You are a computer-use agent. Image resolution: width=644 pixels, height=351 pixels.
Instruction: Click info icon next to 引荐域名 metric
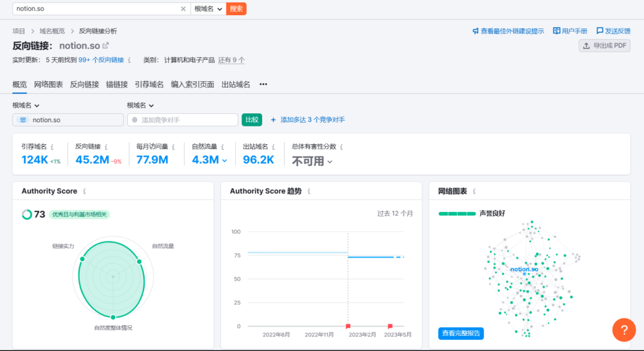[x=52, y=147]
